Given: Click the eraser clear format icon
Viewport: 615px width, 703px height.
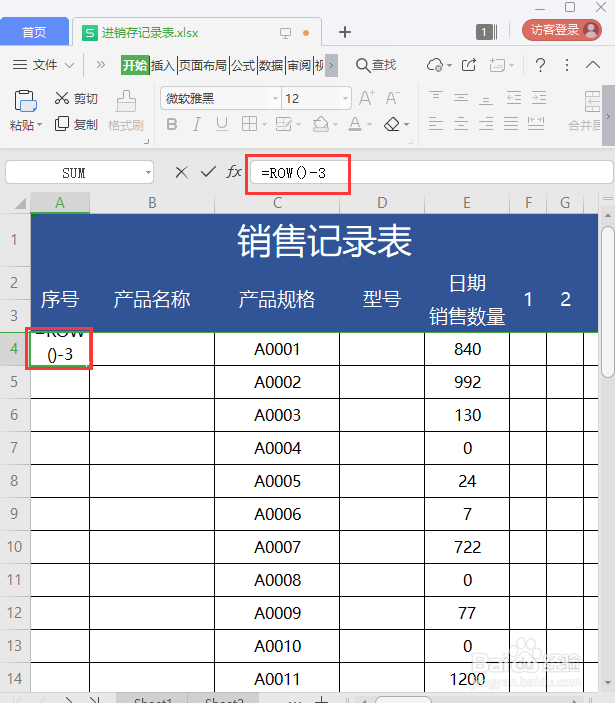Looking at the screenshot, I should 392,124.
